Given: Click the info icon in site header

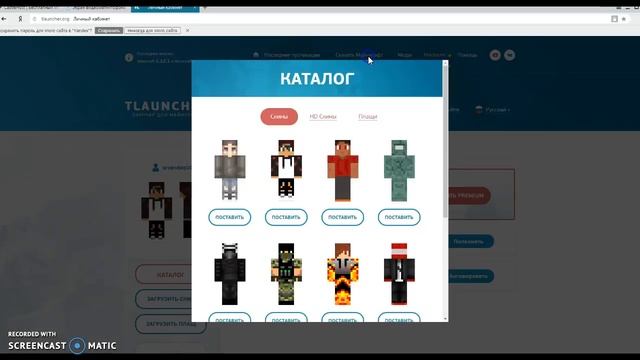Looking at the screenshot, I should point(129,58).
